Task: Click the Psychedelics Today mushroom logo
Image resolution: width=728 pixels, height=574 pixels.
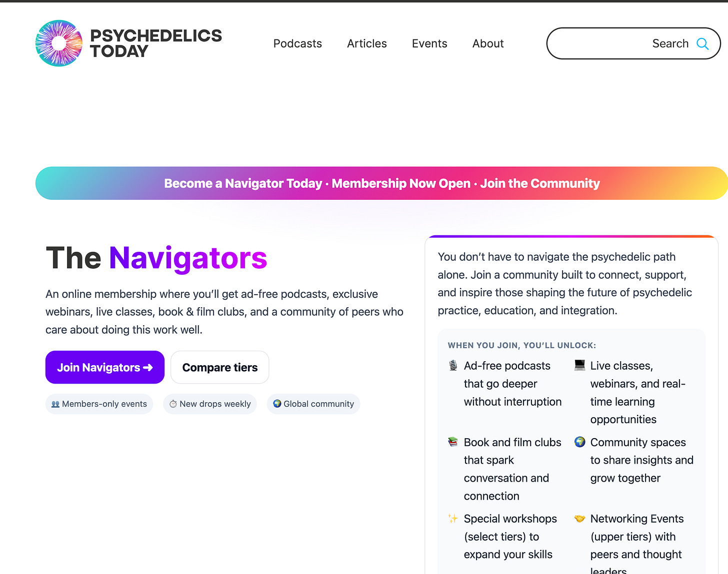Action: tap(59, 43)
